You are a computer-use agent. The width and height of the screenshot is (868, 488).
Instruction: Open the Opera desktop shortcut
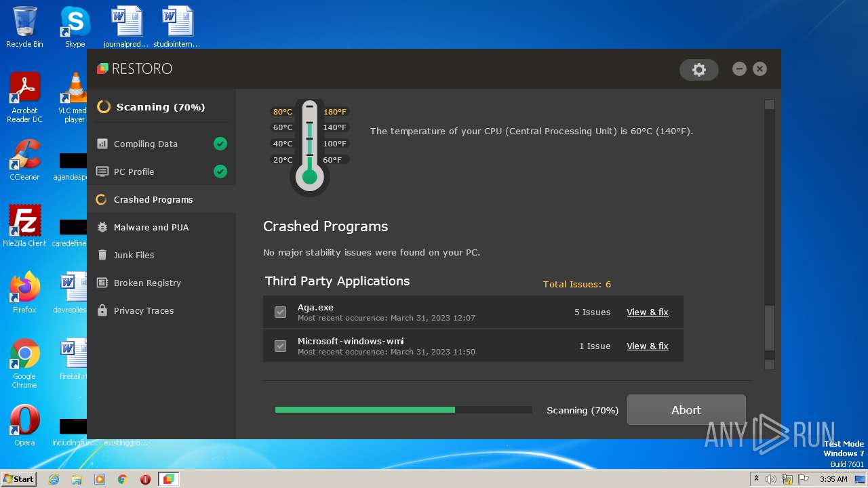24,426
